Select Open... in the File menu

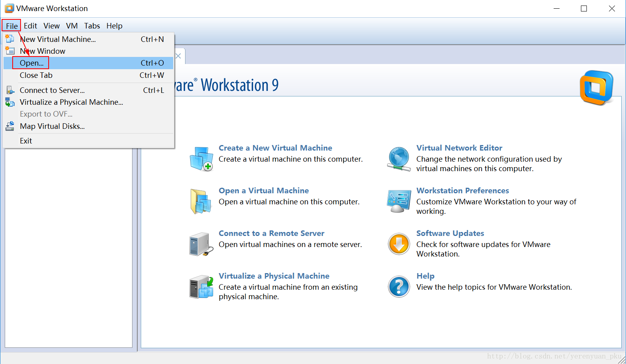point(89,63)
